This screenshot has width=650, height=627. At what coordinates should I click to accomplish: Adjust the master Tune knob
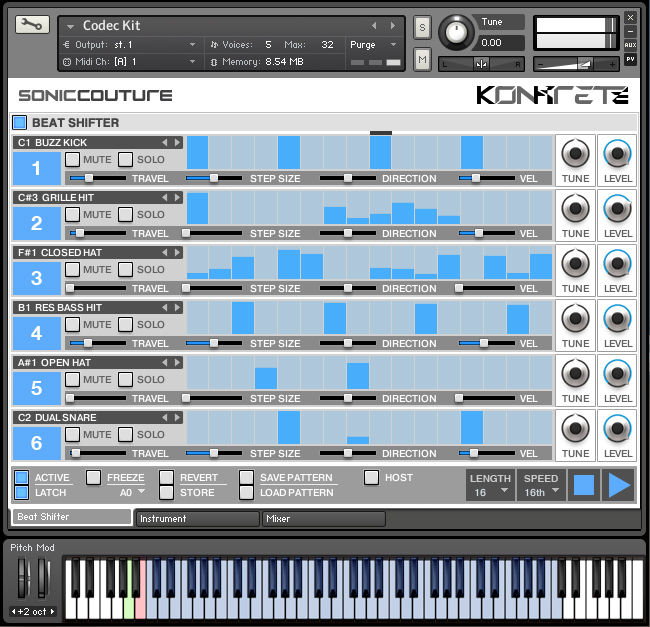point(456,32)
